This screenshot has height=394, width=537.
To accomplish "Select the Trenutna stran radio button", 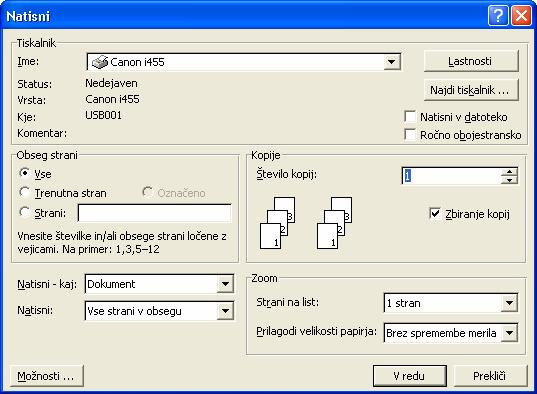I will click(x=25, y=193).
